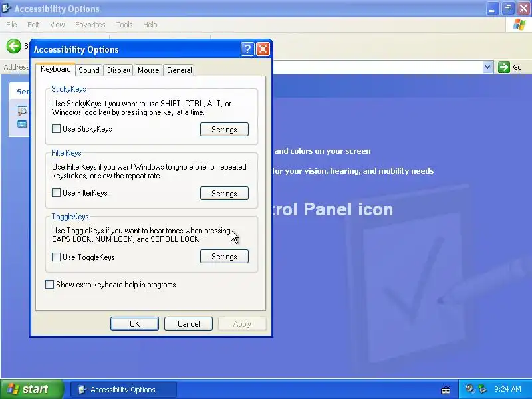532x399 pixels.
Task: Select the Keyboard tab
Action: pos(56,69)
